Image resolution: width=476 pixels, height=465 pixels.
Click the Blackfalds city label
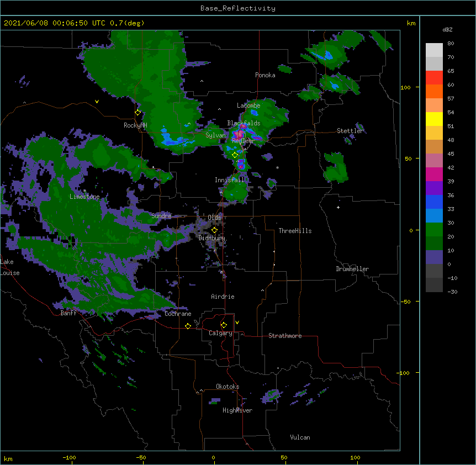click(x=244, y=123)
